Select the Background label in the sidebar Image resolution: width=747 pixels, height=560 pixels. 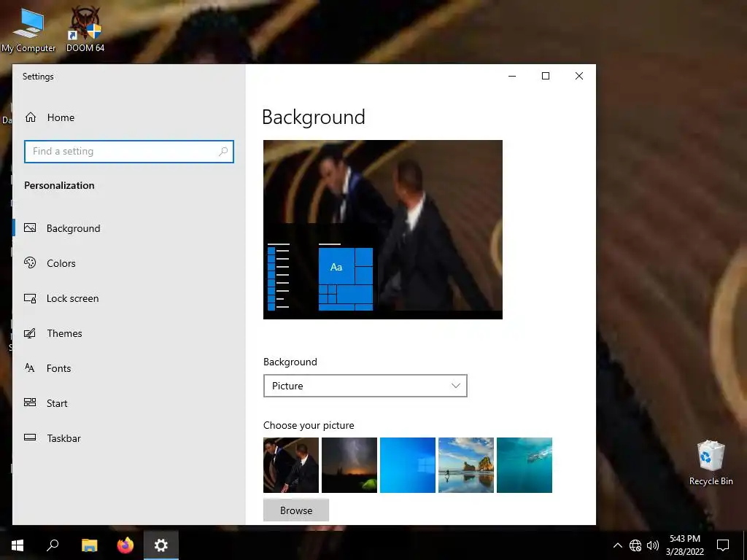(74, 228)
